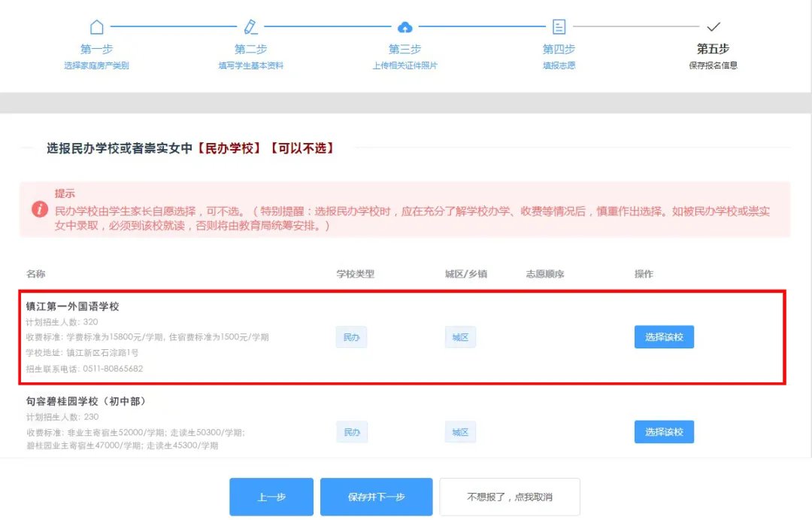This screenshot has width=812, height=520.
Task: Click the 非业主寄宿生52000/学期 fee line
Action: pyautogui.click(x=135, y=433)
